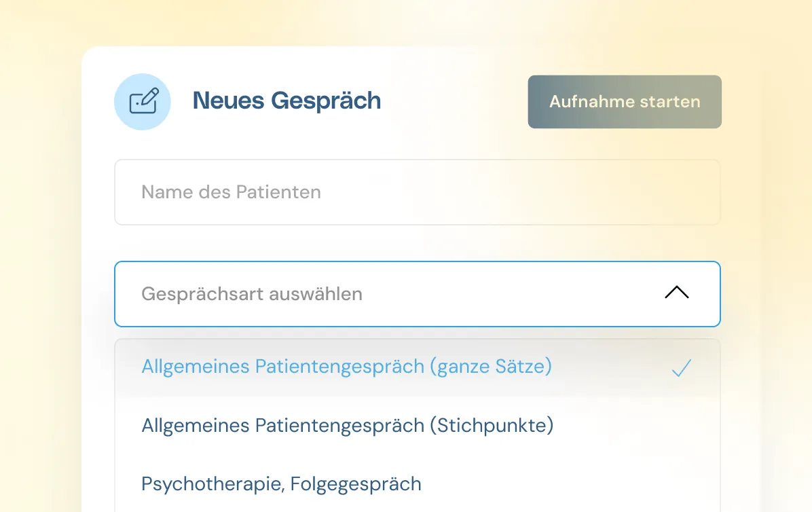Open the Gesprächsart auswählen selector

[418, 293]
